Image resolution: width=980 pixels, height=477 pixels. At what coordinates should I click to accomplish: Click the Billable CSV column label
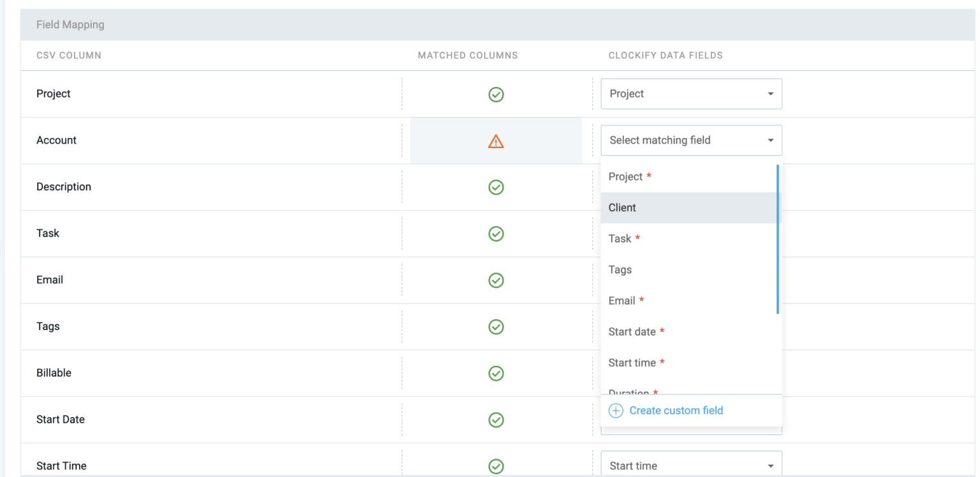54,373
